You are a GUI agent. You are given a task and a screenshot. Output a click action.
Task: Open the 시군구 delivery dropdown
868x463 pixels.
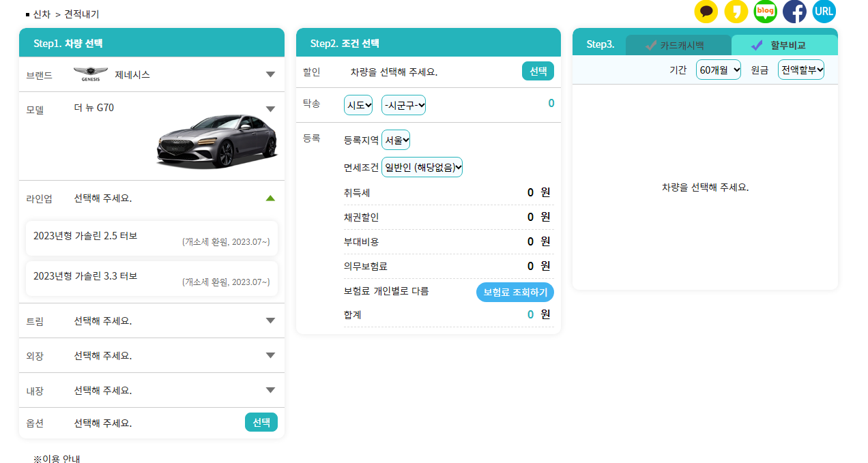403,105
